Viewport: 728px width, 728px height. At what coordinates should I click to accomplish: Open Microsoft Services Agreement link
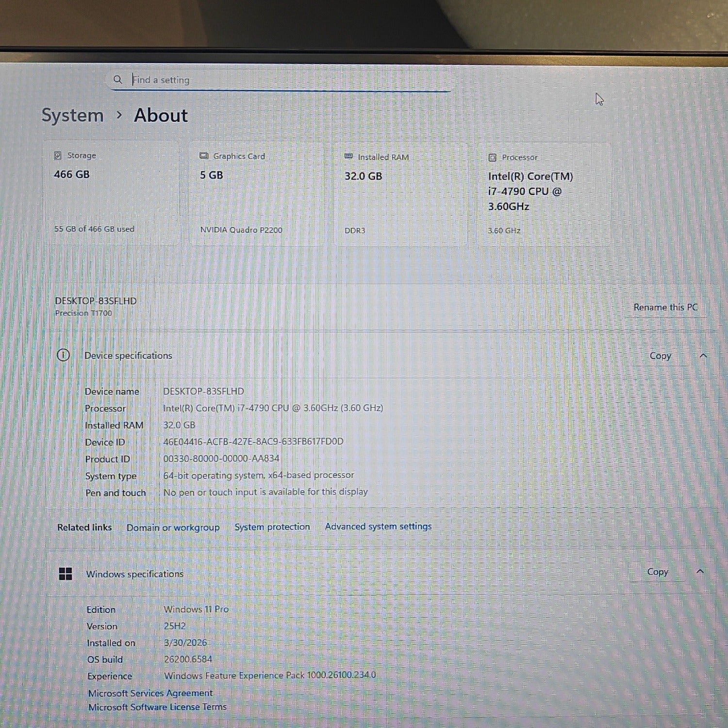click(x=150, y=693)
